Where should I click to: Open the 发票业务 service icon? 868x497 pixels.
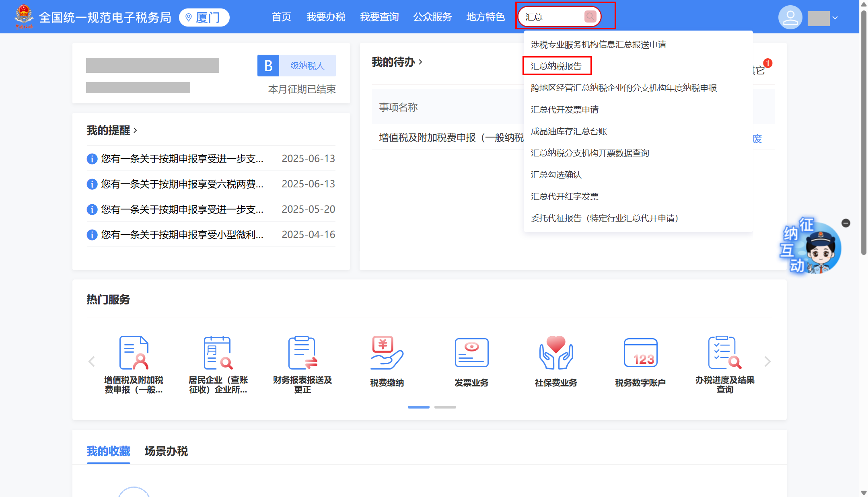(x=471, y=353)
